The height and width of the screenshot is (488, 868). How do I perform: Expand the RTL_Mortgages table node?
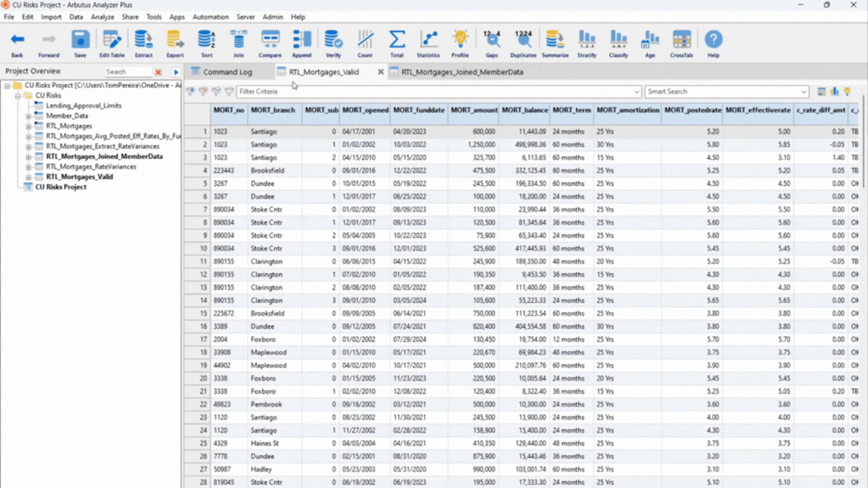[x=28, y=127]
